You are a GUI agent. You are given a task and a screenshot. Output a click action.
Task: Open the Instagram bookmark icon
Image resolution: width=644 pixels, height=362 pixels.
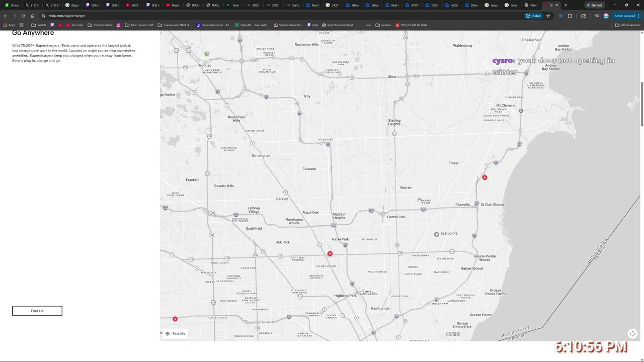coord(119,25)
